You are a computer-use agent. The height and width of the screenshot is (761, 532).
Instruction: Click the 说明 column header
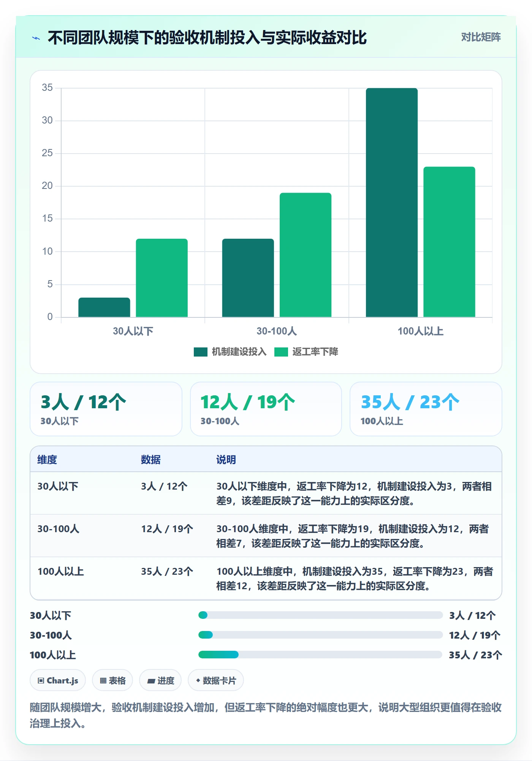pos(226,460)
